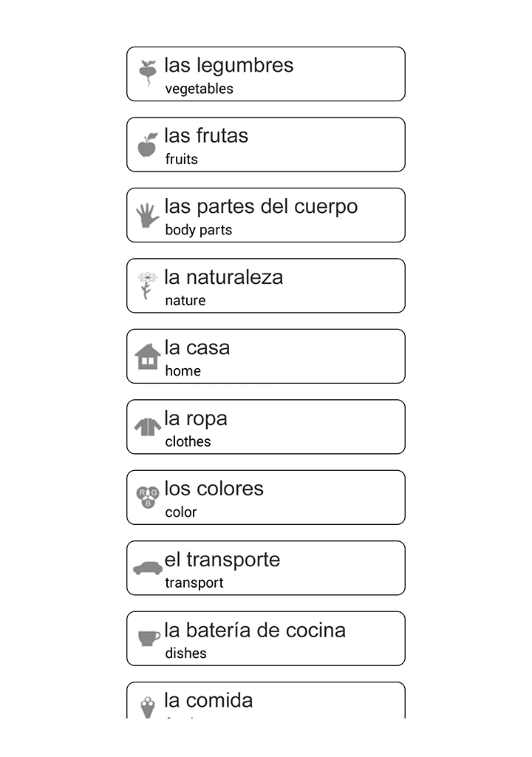The image size is (532, 757).
Task: Tap the car icon for el transporte
Action: [148, 568]
